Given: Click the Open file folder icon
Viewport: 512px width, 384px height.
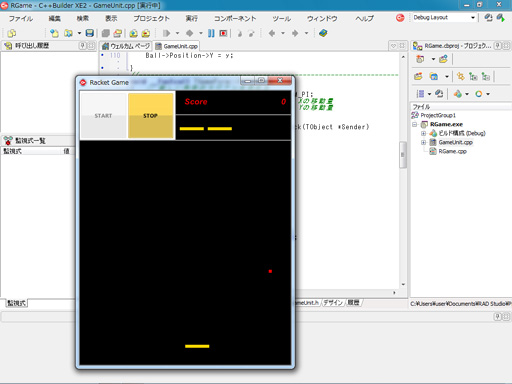Looking at the screenshot, I should tap(69, 33).
